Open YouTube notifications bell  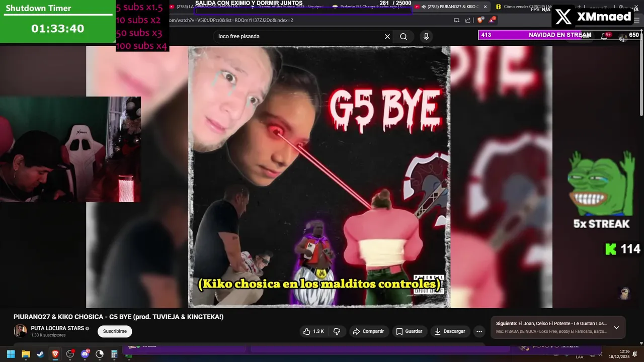coord(604,36)
